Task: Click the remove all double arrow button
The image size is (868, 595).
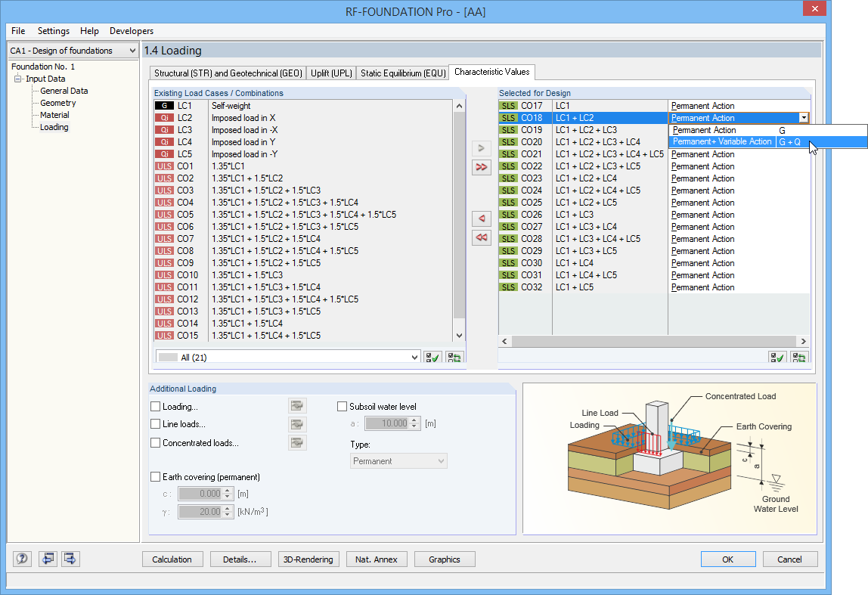Action: [481, 237]
